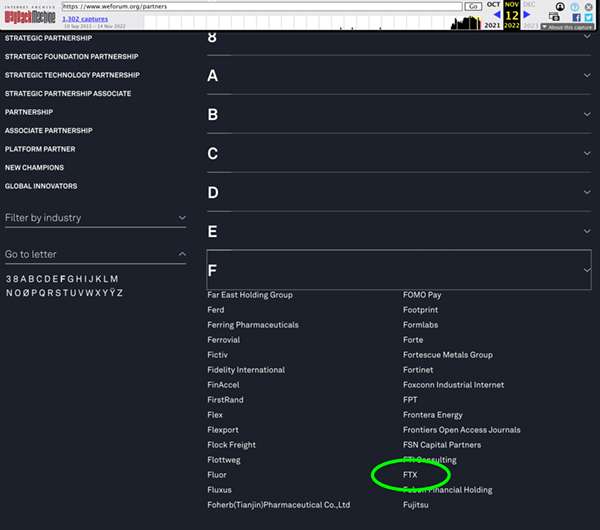Open FSN Capital Partners link
Image resolution: width=600 pixels, height=530 pixels.
pyautogui.click(x=442, y=445)
